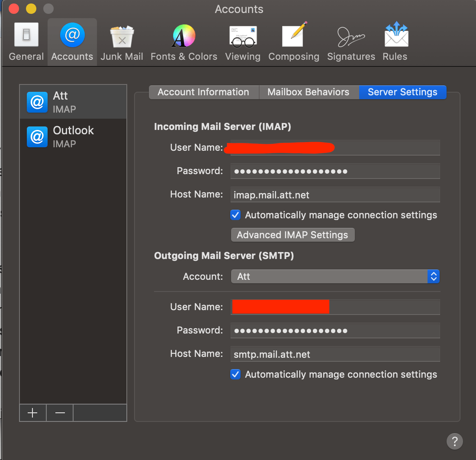Minimize the Accounts window
The image size is (476, 460).
coord(31,9)
